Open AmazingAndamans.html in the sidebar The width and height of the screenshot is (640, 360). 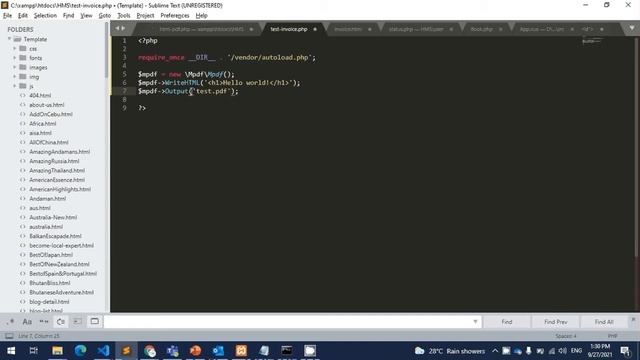[59, 152]
